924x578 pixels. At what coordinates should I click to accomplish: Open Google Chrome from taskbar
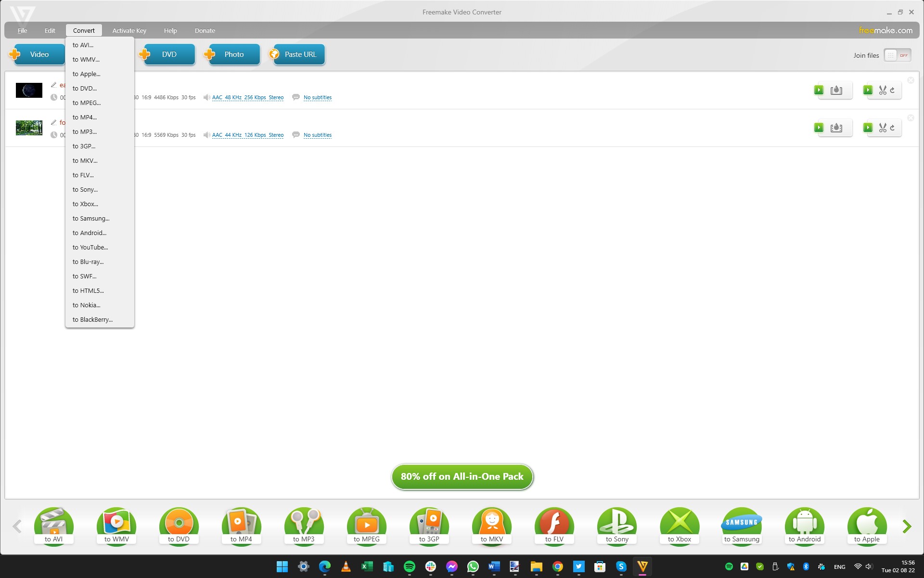(558, 566)
